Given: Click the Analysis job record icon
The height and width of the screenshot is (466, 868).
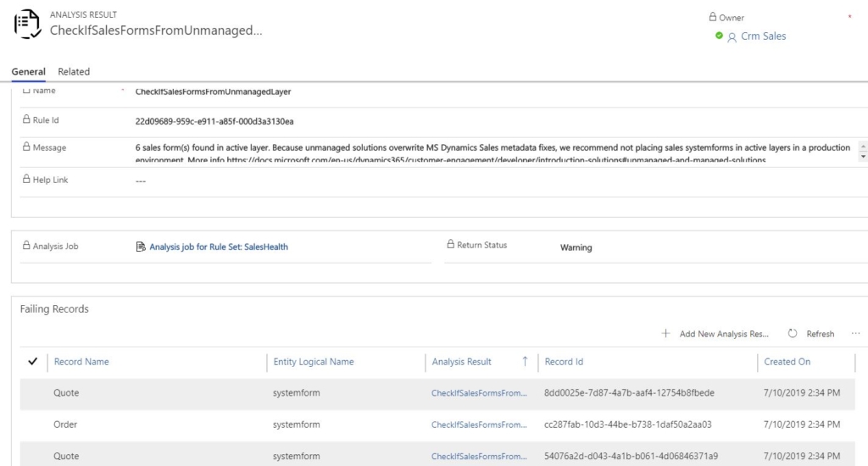Looking at the screenshot, I should pos(142,247).
